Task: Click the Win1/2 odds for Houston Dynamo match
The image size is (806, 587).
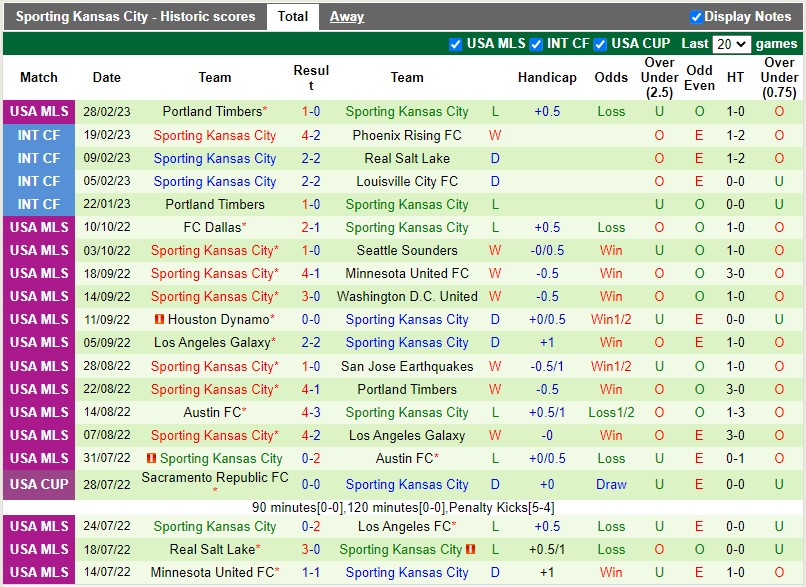Action: point(611,320)
